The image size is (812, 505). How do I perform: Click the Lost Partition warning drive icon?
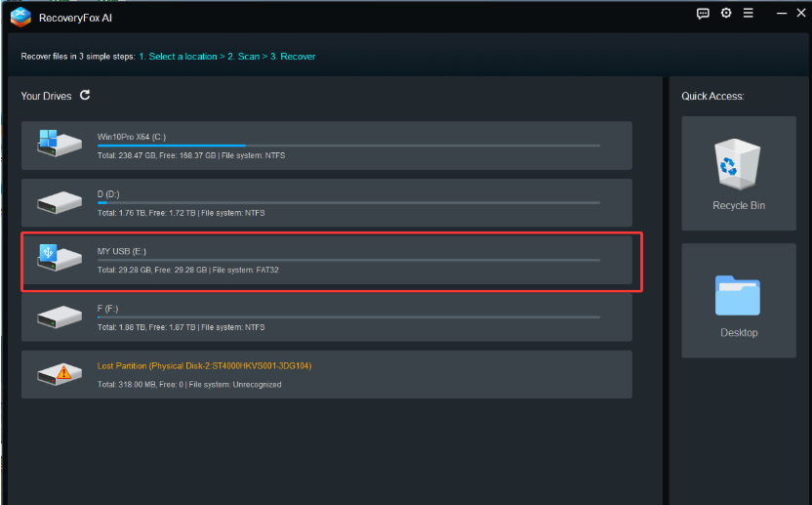(59, 374)
